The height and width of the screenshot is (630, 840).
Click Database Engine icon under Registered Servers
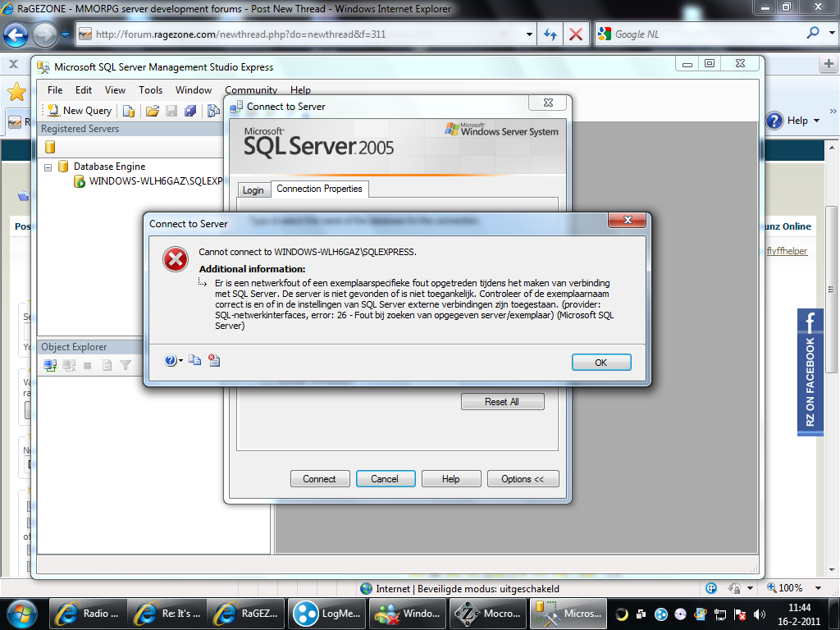[50, 147]
